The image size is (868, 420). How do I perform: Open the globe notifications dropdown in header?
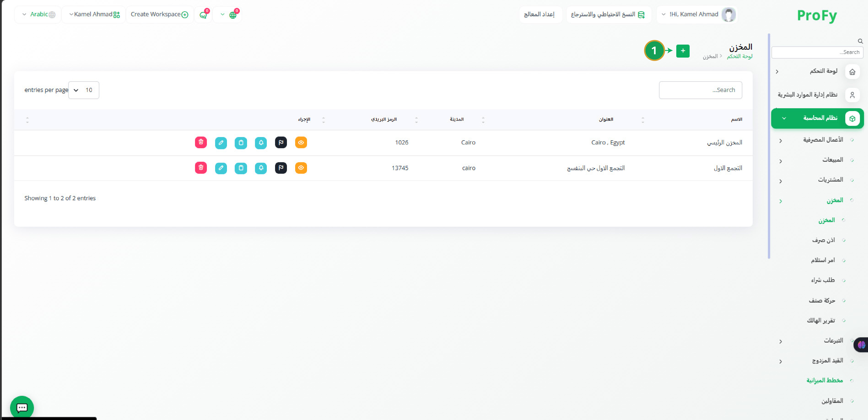tap(227, 14)
